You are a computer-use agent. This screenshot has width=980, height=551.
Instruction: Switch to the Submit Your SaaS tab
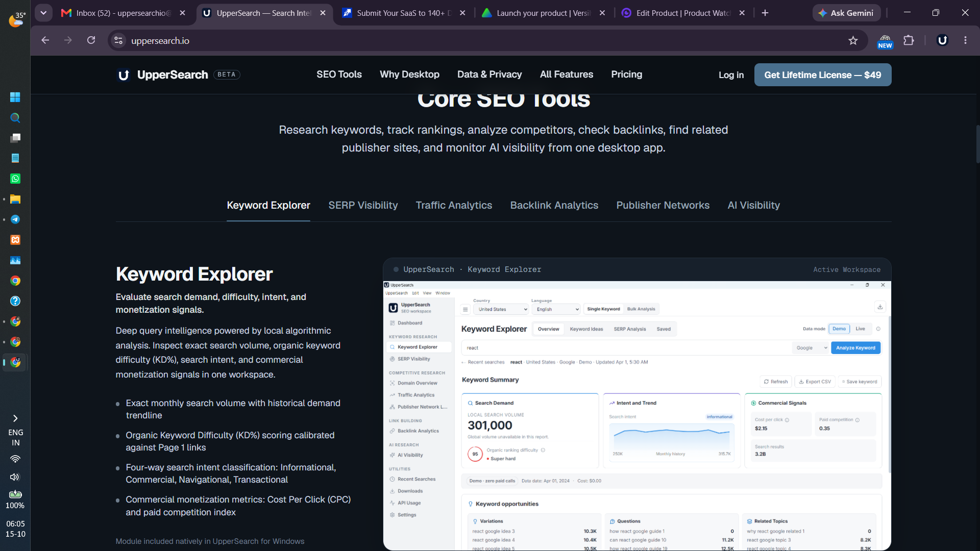(x=403, y=13)
